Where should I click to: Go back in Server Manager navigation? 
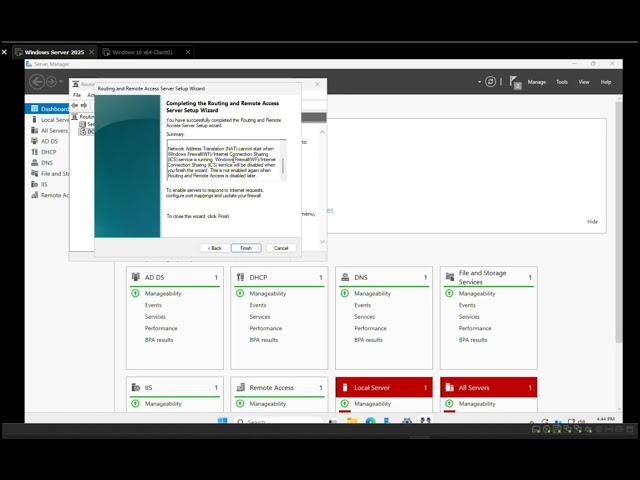pyautogui.click(x=37, y=82)
